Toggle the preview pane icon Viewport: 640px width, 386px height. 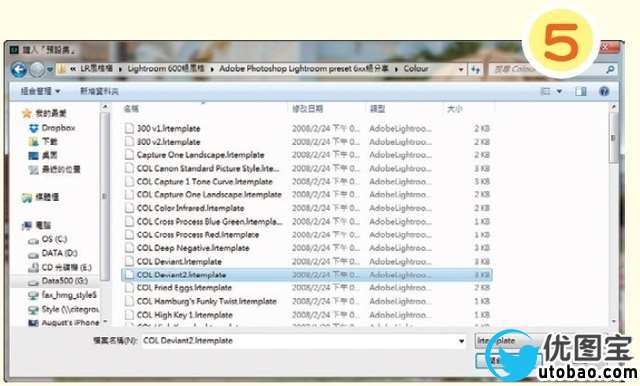580,91
